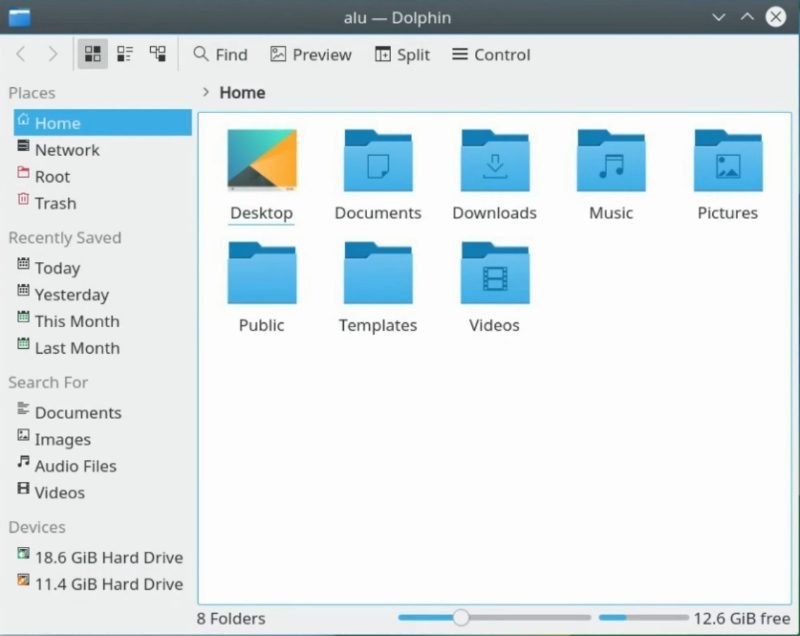
Task: Search for Images in sidebar
Action: tap(103, 439)
